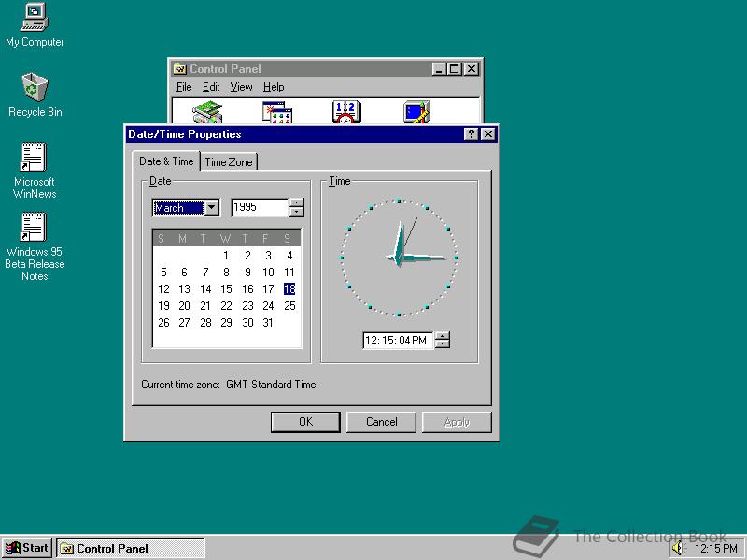747x560 pixels.
Task: Open the File menu in Control Panel
Action: click(184, 87)
